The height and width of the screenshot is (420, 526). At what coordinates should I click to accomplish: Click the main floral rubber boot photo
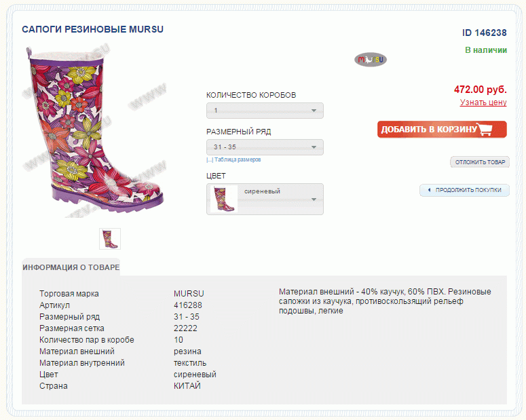(94, 132)
